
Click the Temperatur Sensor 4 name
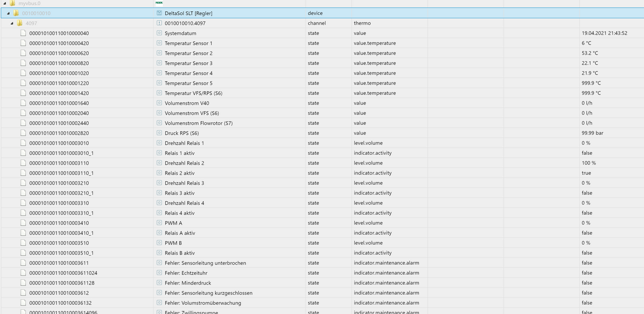[188, 73]
